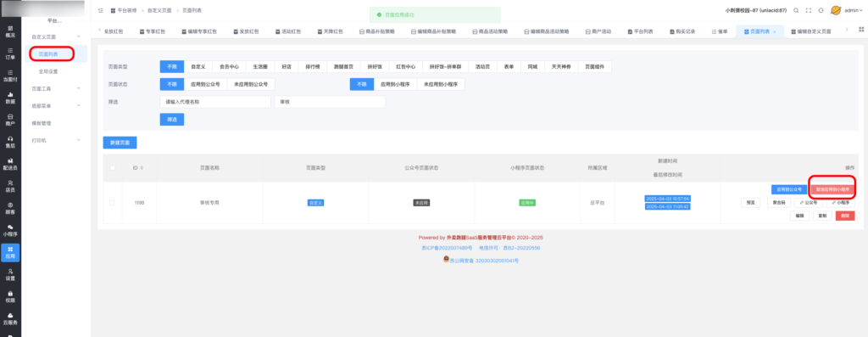Focus the 审核 search input field

tap(330, 102)
